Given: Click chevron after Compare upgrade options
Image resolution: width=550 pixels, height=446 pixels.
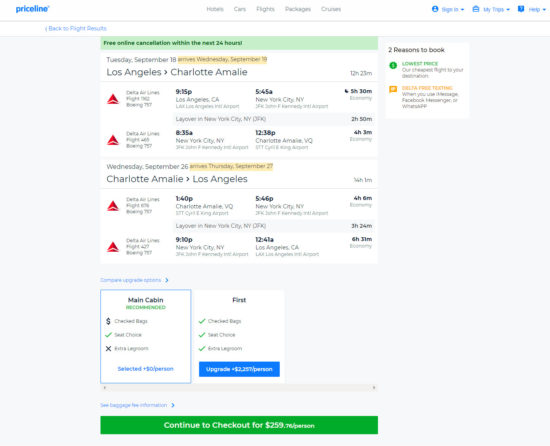Looking at the screenshot, I should tap(167, 280).
